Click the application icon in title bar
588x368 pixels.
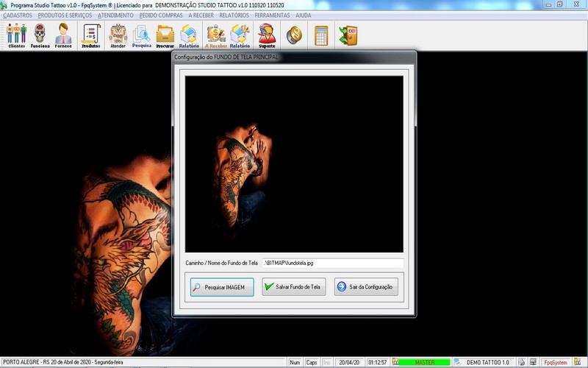coord(4,5)
